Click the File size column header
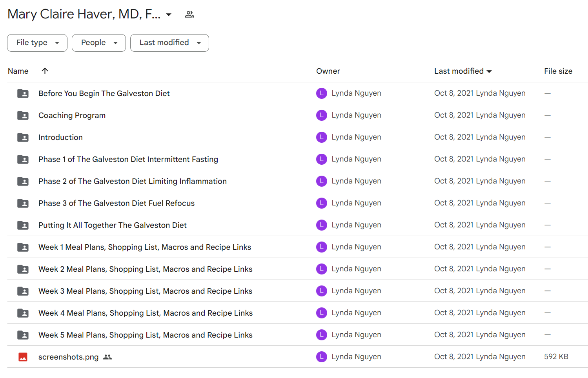Screen dimensions: 588x378 [x=558, y=71]
